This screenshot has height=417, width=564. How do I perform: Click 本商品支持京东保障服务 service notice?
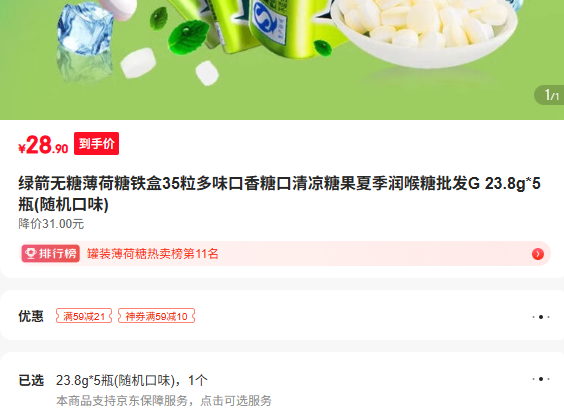click(164, 400)
